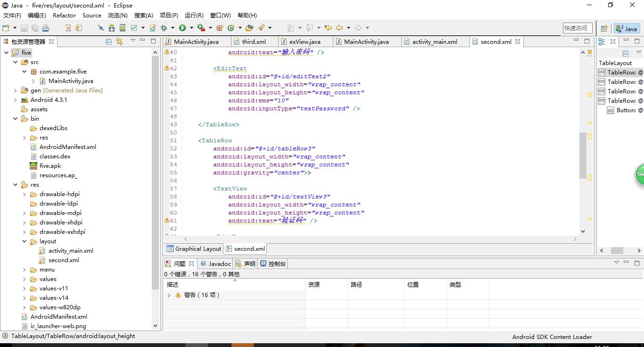Close the second.xml editor tab
This screenshot has width=644, height=347.
[517, 41]
